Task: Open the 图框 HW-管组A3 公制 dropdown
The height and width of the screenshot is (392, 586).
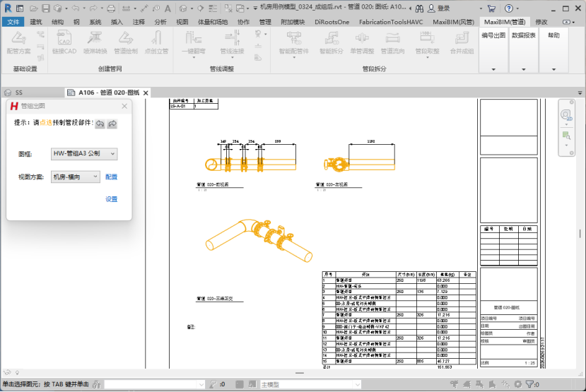Action: pyautogui.click(x=84, y=154)
